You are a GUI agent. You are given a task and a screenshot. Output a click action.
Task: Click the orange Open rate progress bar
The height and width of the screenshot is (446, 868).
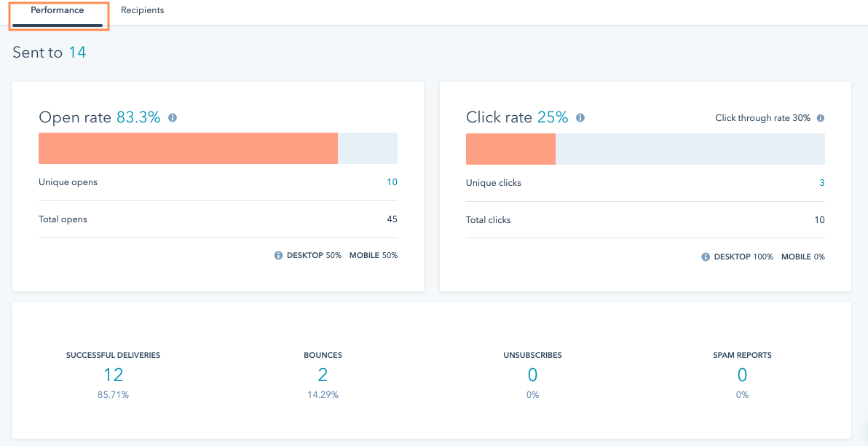pyautogui.click(x=188, y=149)
